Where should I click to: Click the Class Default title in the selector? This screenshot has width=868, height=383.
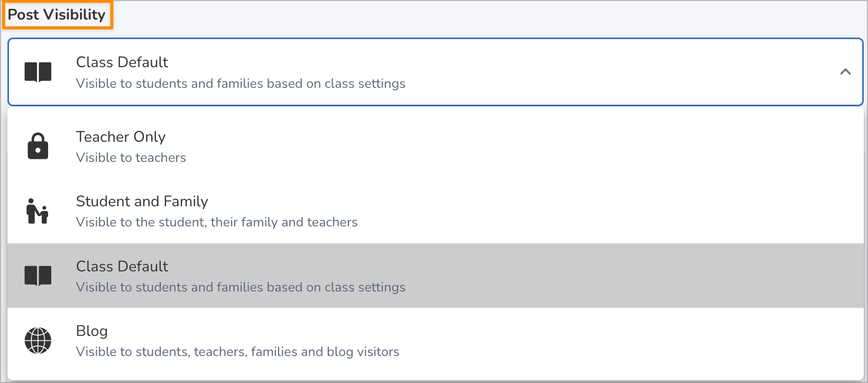(122, 62)
